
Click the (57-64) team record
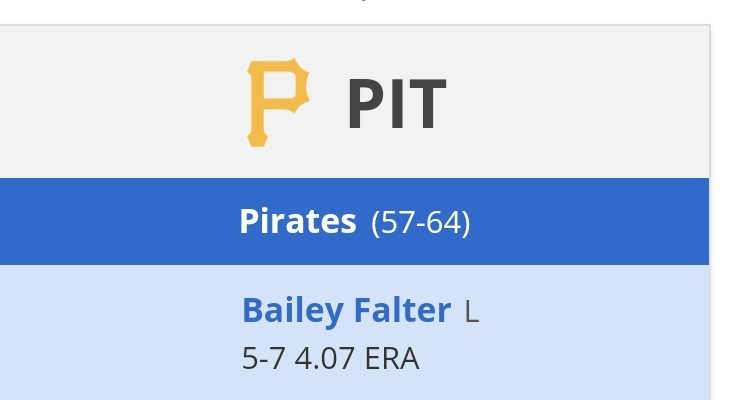click(x=420, y=222)
